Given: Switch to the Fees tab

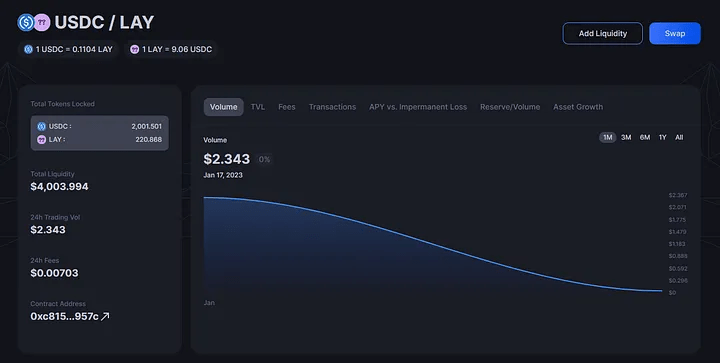Looking at the screenshot, I should [287, 107].
